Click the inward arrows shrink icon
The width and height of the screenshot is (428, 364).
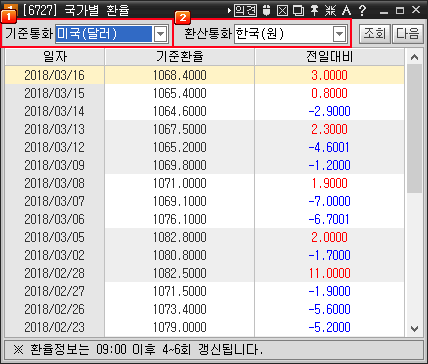pyautogui.click(x=330, y=10)
